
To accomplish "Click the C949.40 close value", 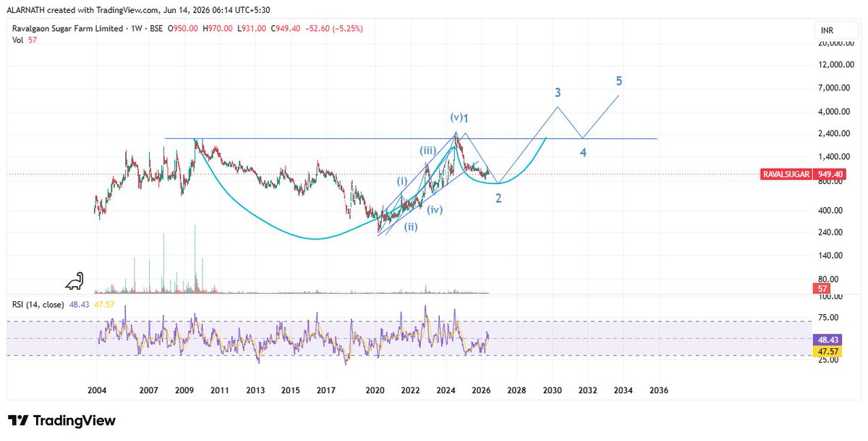I will coord(286,29).
